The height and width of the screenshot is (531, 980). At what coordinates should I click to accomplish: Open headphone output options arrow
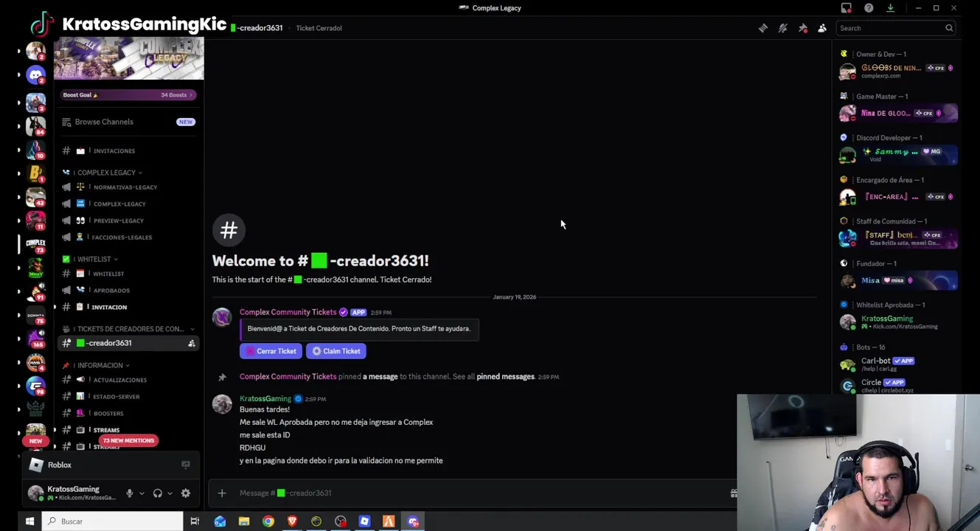point(170,493)
